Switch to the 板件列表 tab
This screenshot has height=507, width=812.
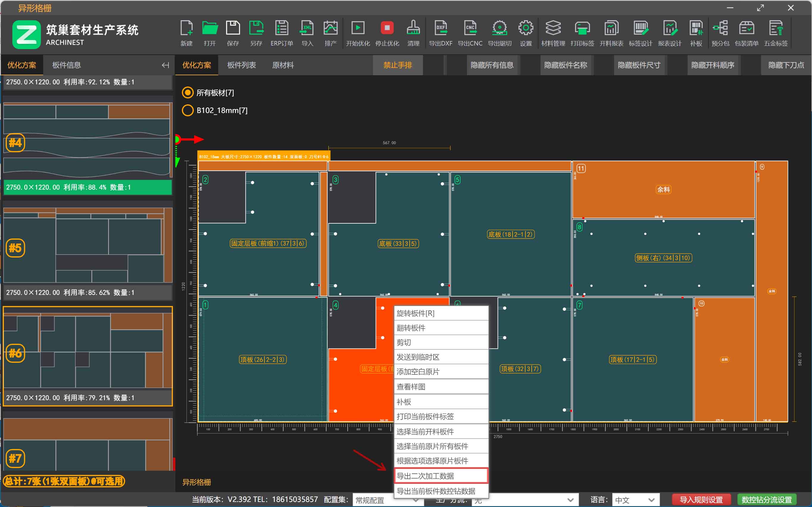pyautogui.click(x=241, y=65)
